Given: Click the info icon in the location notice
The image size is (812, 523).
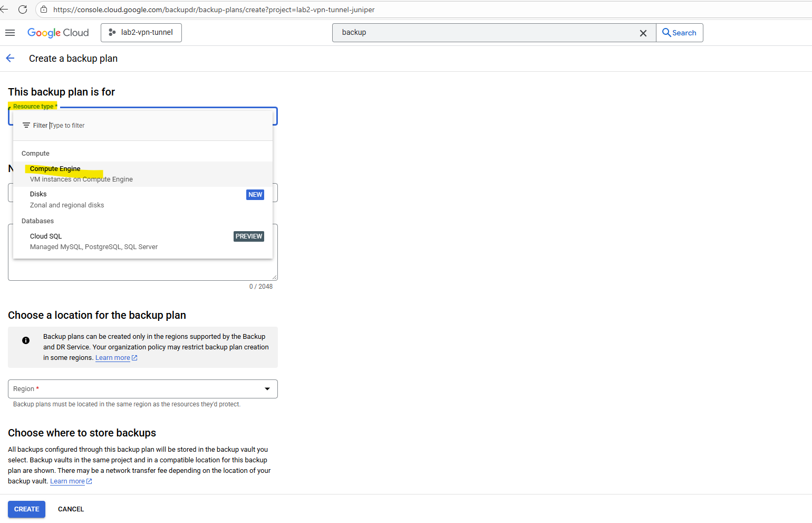Looking at the screenshot, I should [x=26, y=340].
